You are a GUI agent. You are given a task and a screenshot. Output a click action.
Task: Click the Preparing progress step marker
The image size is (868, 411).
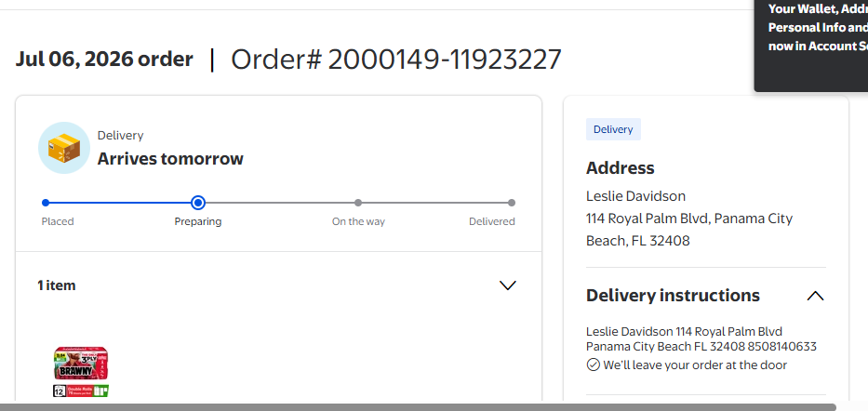[x=197, y=203]
